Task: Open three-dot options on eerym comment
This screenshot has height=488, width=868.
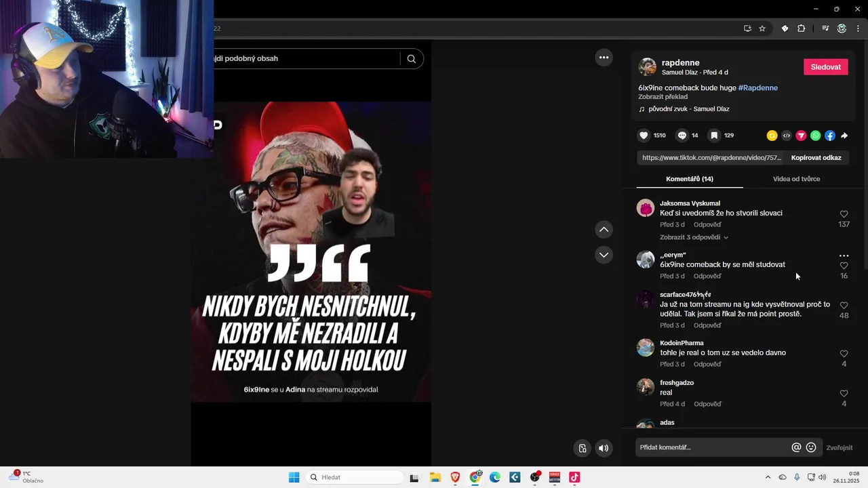Action: pyautogui.click(x=844, y=256)
